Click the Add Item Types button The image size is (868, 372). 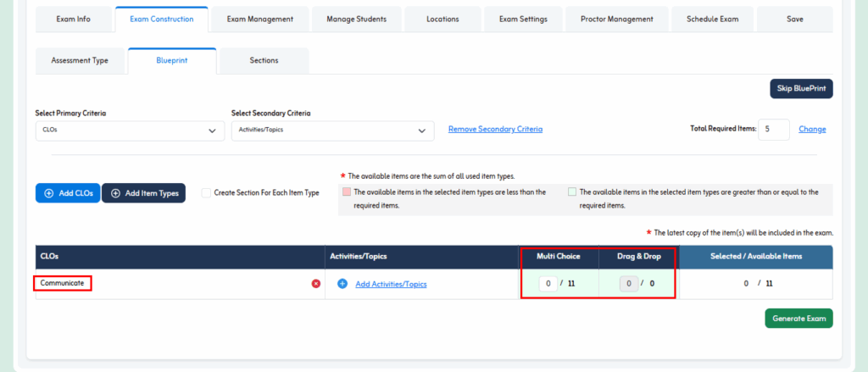click(143, 193)
